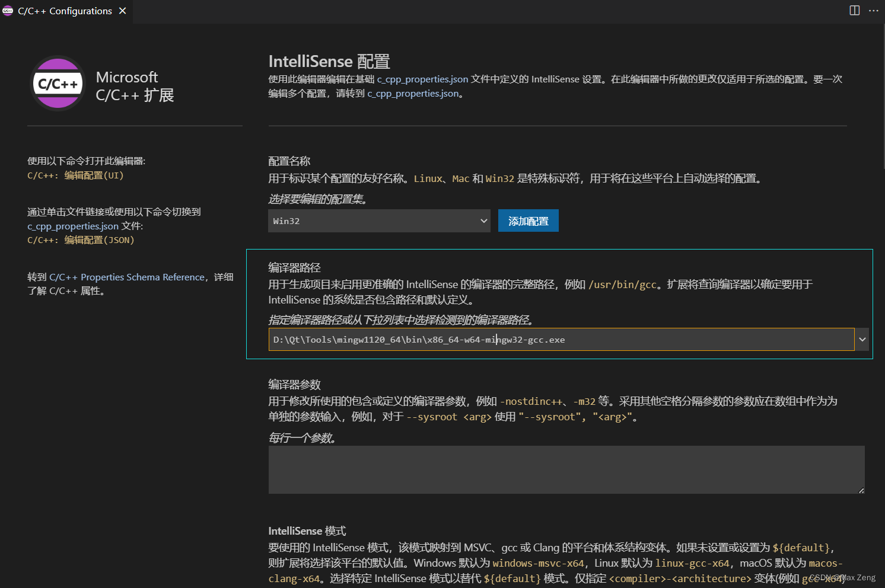Open the More Actions ellipsis menu
The width and height of the screenshot is (885, 588).
pyautogui.click(x=874, y=11)
